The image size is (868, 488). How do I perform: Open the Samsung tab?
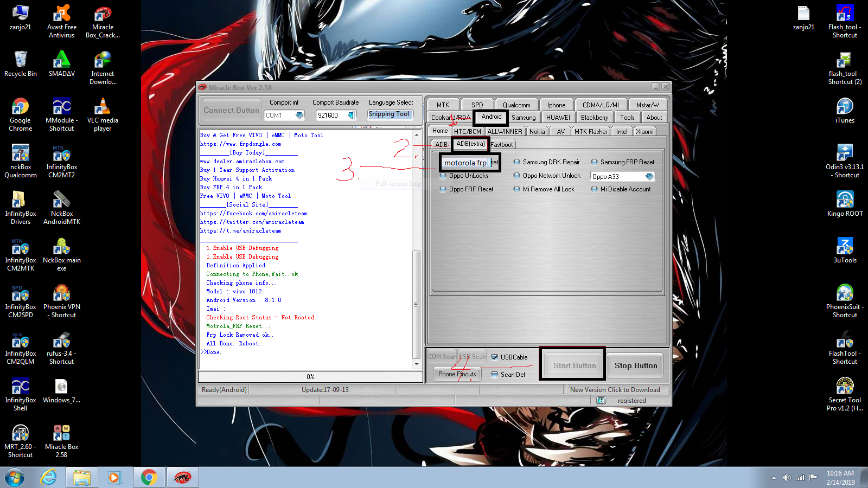[x=524, y=118]
